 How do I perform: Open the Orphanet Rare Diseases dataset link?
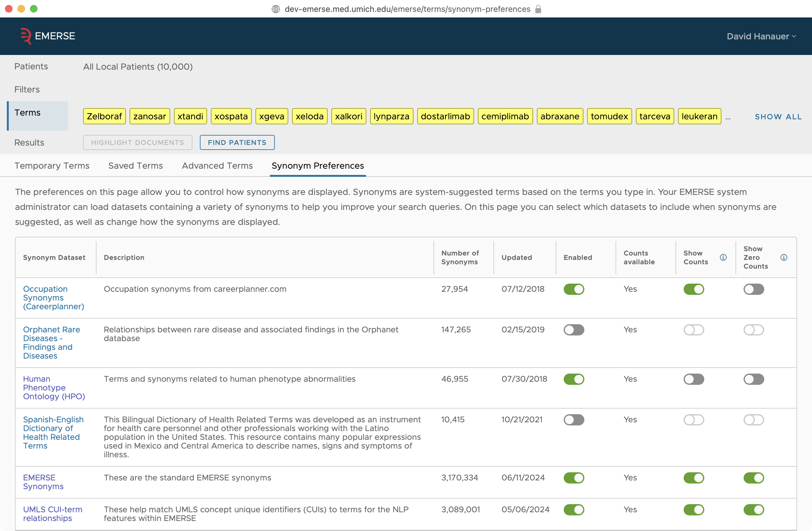[52, 343]
